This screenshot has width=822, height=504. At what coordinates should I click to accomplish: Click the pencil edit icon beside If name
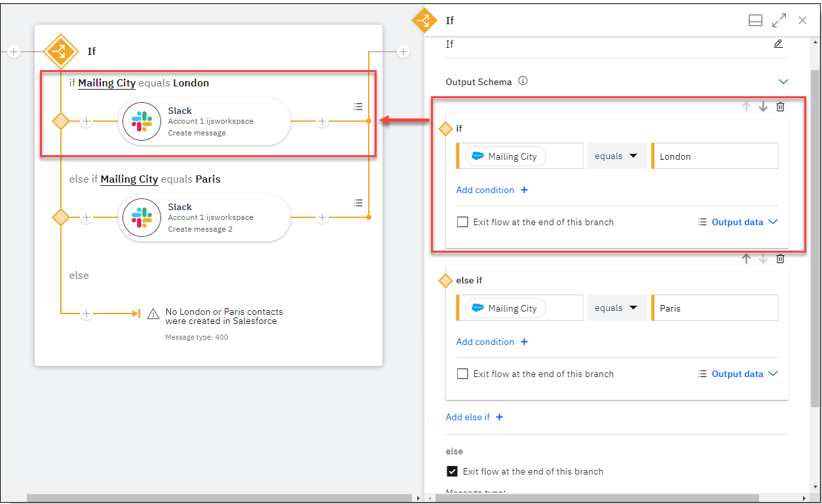point(778,44)
